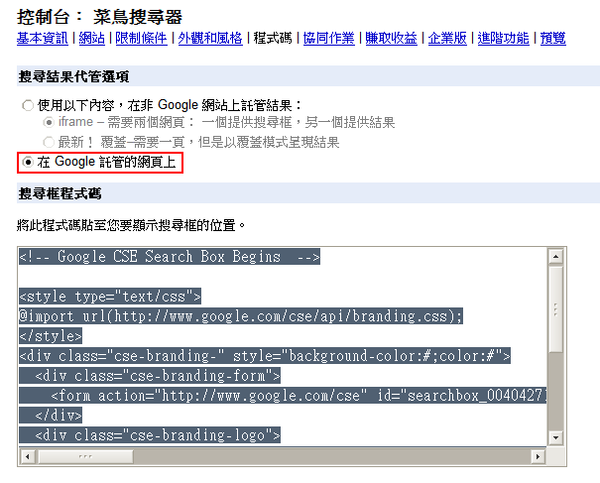The image size is (600, 483).
Task: Click the '@import url' code line
Action: tap(241, 316)
